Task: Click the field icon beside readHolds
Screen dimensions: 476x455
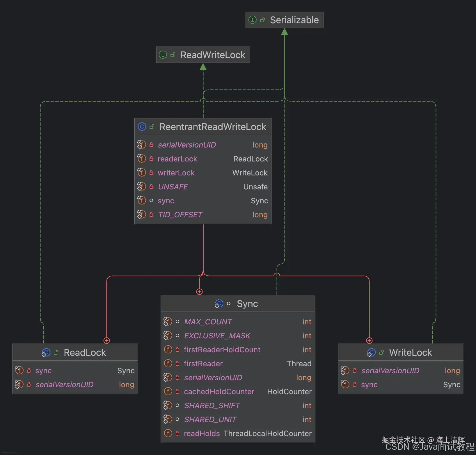Action: click(168, 433)
